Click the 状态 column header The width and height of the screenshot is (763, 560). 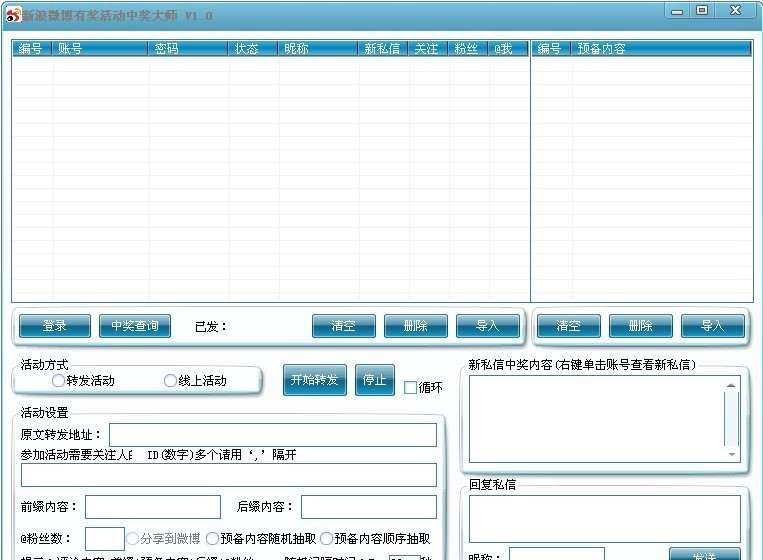[252, 49]
